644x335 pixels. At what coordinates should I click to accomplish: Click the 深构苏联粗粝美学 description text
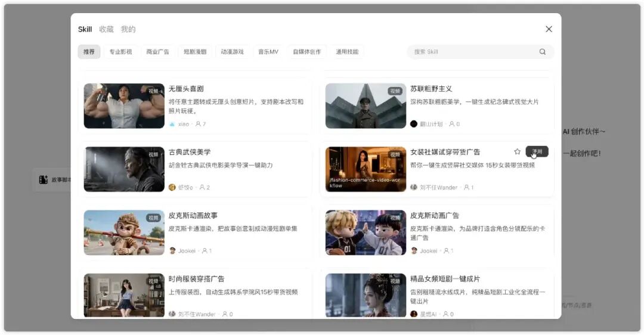point(474,102)
